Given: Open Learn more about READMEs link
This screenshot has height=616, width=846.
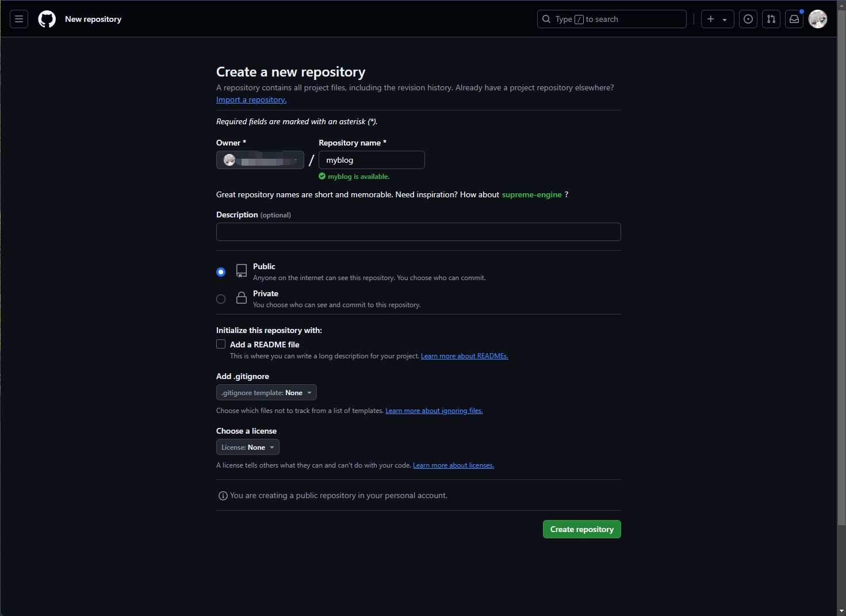Looking at the screenshot, I should point(465,356).
